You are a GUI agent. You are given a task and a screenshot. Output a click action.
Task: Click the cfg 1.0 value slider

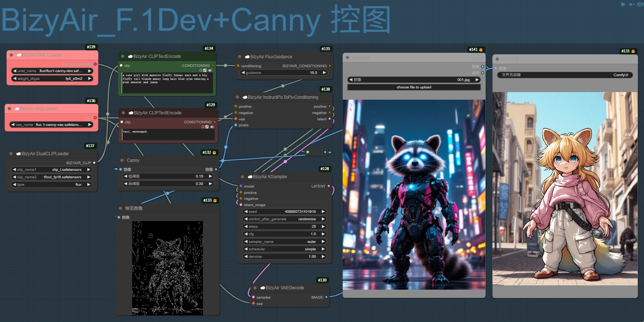[x=284, y=234]
